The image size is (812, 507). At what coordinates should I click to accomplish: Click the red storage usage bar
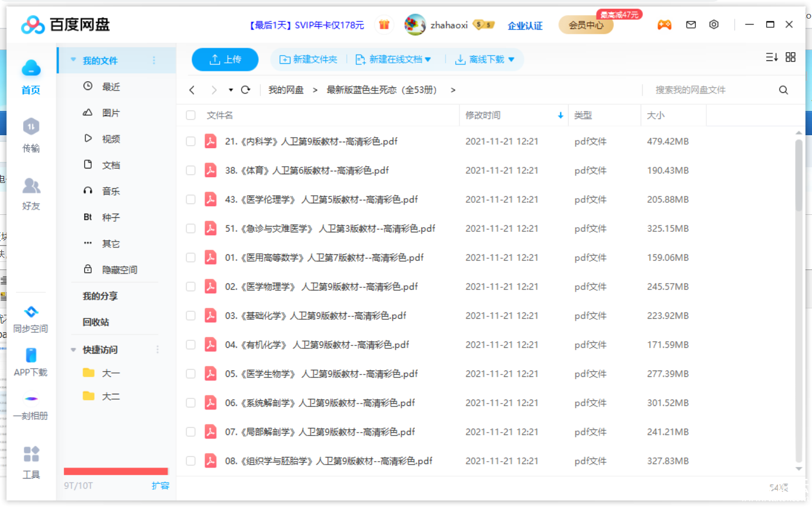point(116,472)
